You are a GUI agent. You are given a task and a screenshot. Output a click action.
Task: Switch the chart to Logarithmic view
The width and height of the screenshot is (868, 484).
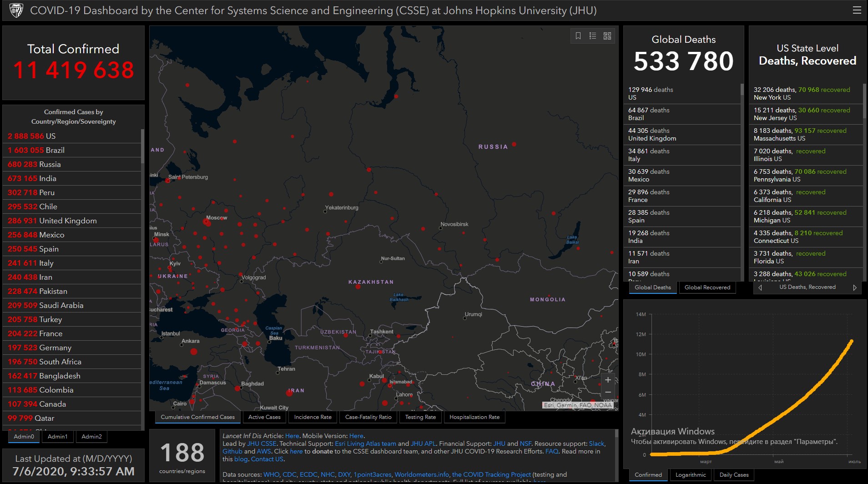click(x=691, y=475)
